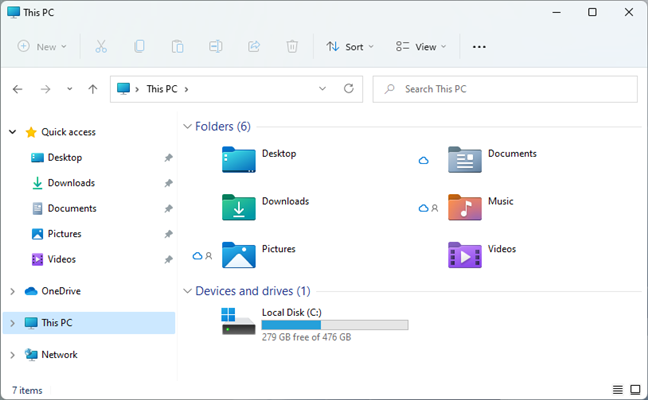
Task: Click the cloud sync icon beside Music
Action: pos(424,208)
